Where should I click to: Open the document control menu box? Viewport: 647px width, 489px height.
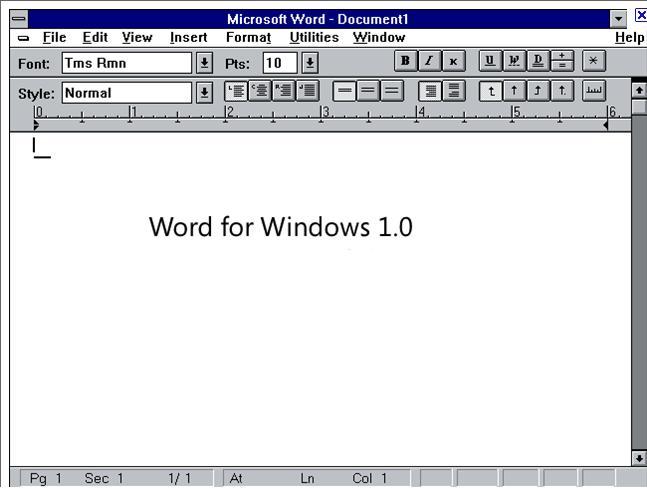(x=24, y=38)
